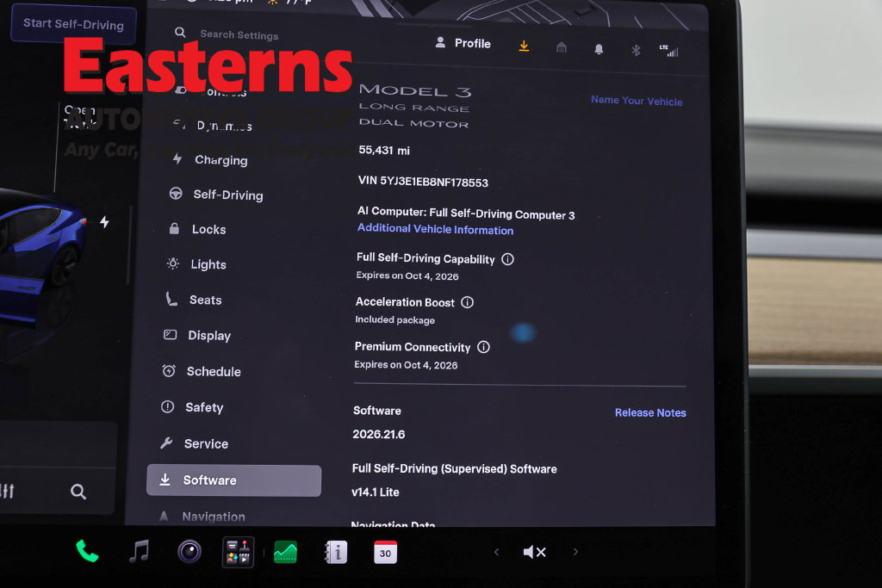Launch the dashcam camera app
Viewport: 882px width, 588px height.
[x=189, y=552]
